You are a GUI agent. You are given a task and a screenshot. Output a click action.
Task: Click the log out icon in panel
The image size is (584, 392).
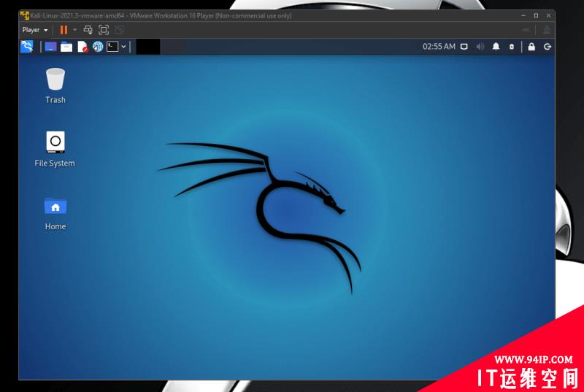[x=547, y=47]
